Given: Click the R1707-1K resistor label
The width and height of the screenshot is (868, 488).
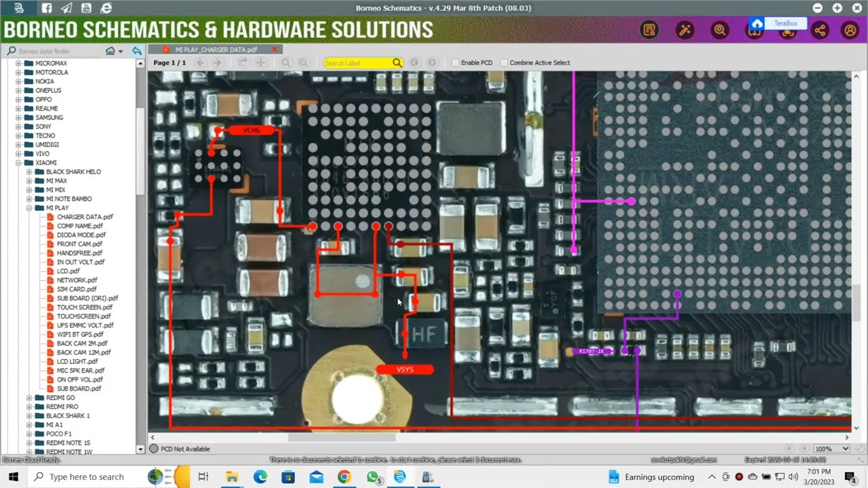Looking at the screenshot, I should click(592, 351).
